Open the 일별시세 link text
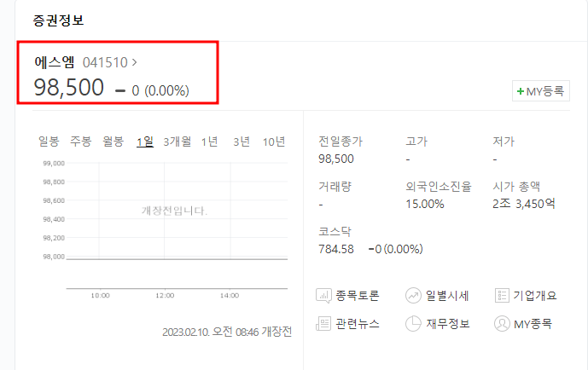588x370 pixels. coord(447,296)
